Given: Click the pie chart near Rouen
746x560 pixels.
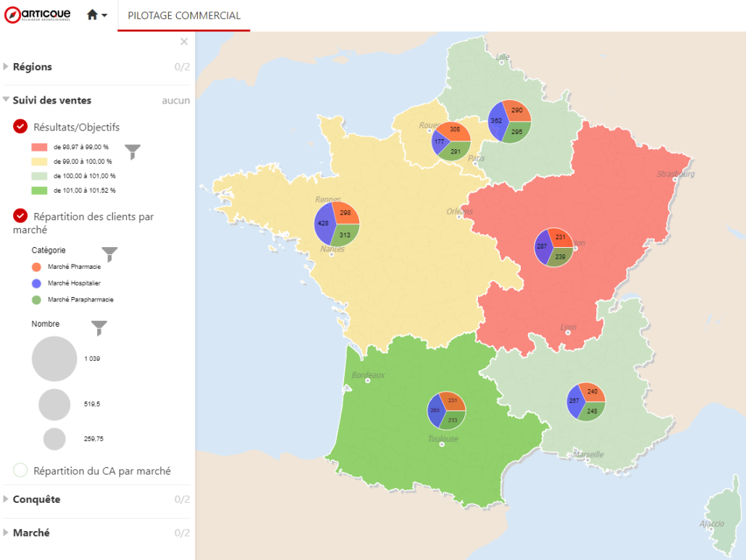Looking at the screenshot, I should pyautogui.click(x=450, y=141).
